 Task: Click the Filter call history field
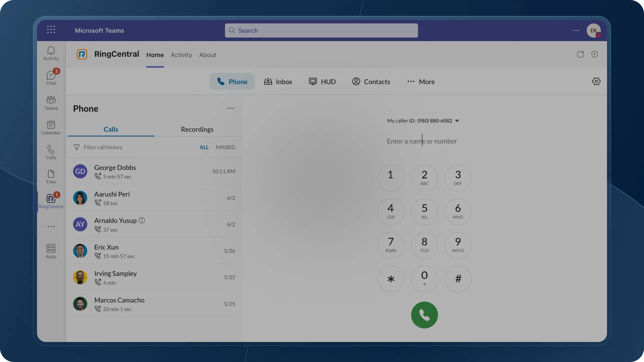pyautogui.click(x=103, y=147)
